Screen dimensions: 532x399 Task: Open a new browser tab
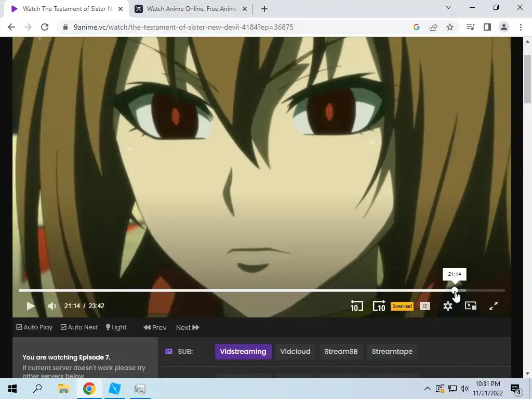click(x=264, y=9)
